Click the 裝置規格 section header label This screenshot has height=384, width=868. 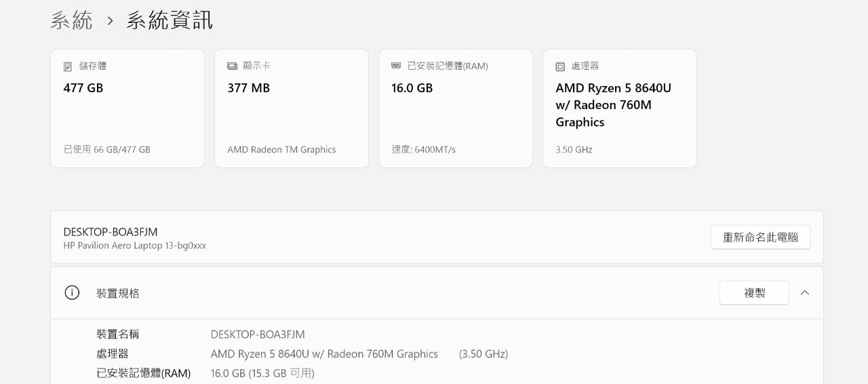(118, 293)
